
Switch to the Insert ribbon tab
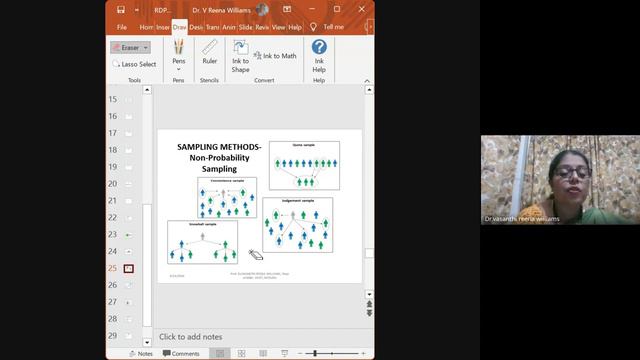(162, 27)
